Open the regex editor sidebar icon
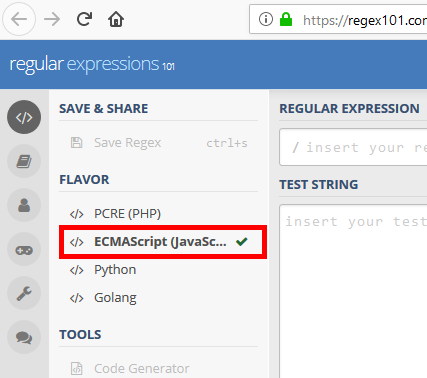The height and width of the screenshot is (378, 427). click(x=24, y=117)
